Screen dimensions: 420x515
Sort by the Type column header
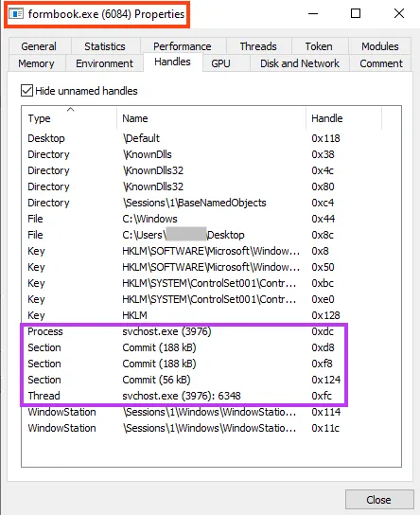click(x=69, y=118)
